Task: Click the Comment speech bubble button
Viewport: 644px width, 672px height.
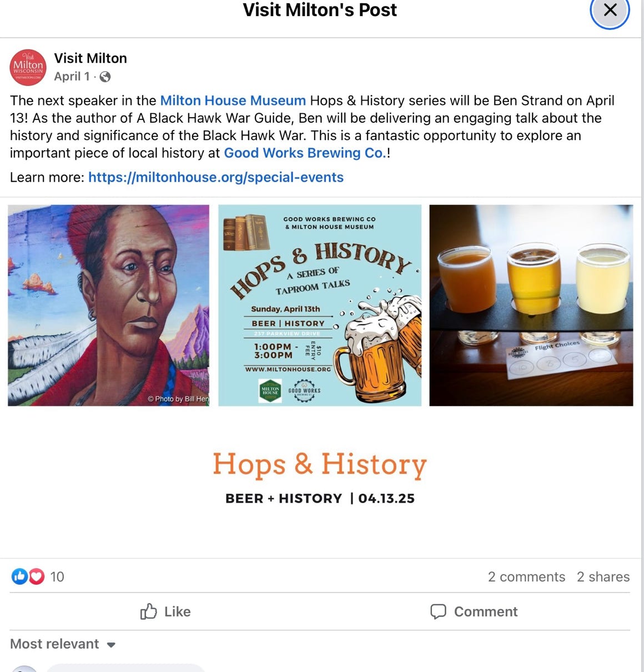Action: click(x=474, y=611)
